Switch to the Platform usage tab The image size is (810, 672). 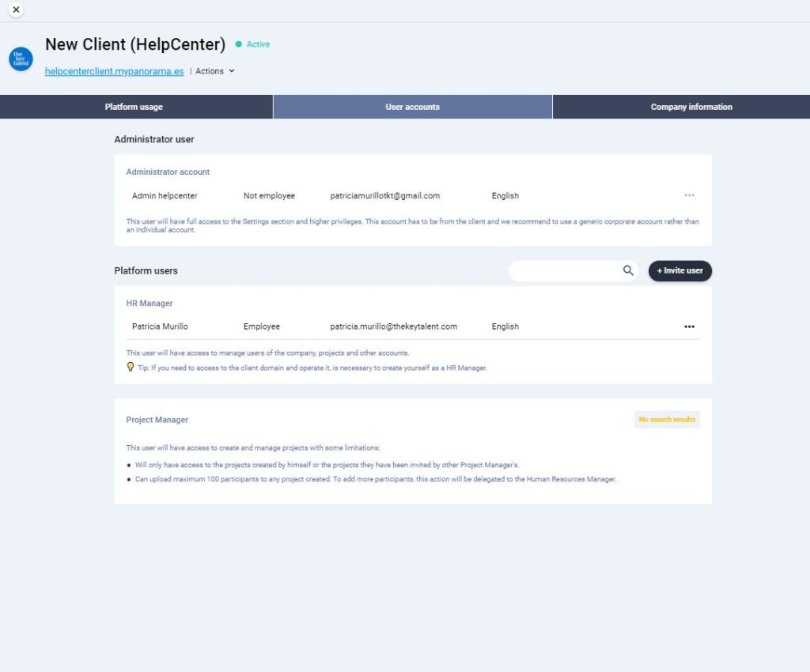pyautogui.click(x=134, y=107)
